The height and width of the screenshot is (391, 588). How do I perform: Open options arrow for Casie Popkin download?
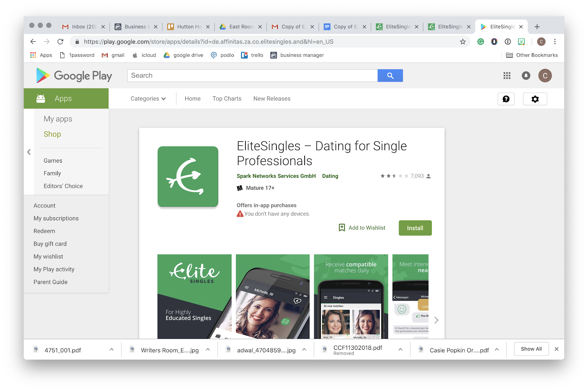coord(497,349)
